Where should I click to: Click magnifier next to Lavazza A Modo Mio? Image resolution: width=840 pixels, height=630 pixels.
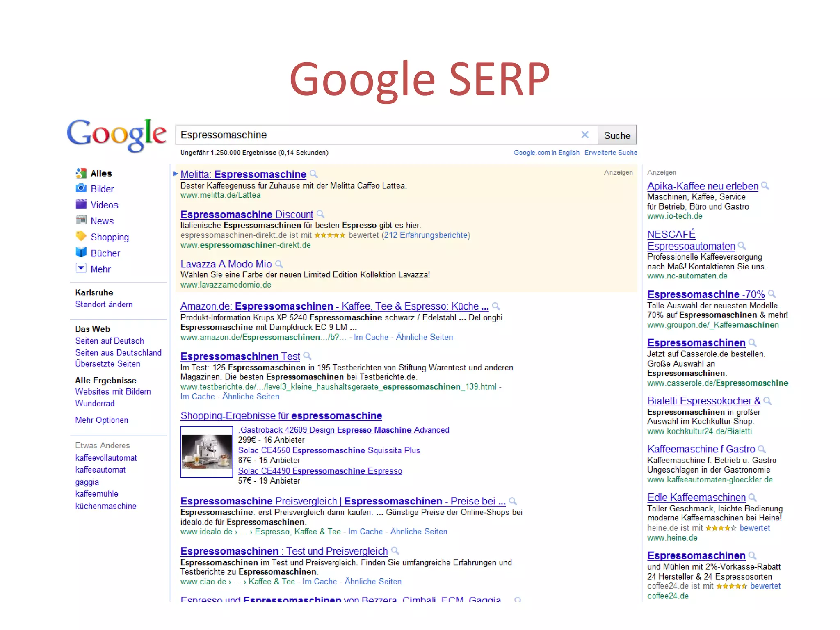point(279,264)
